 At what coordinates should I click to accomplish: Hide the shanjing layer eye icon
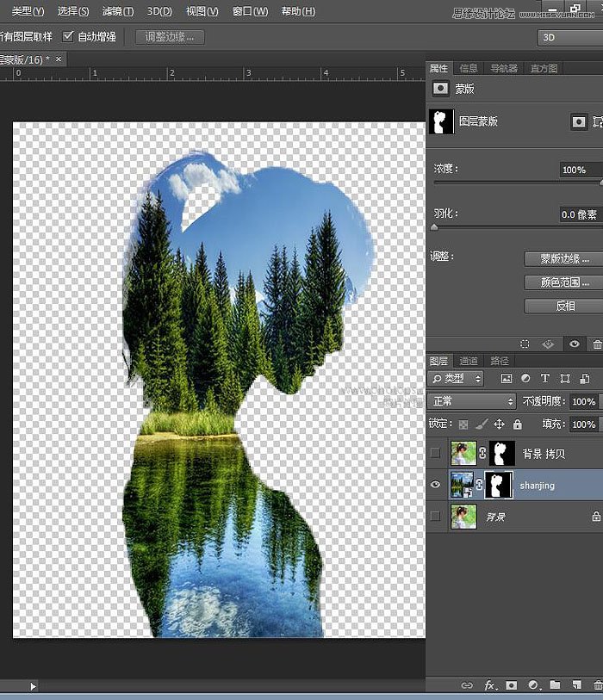click(x=435, y=485)
